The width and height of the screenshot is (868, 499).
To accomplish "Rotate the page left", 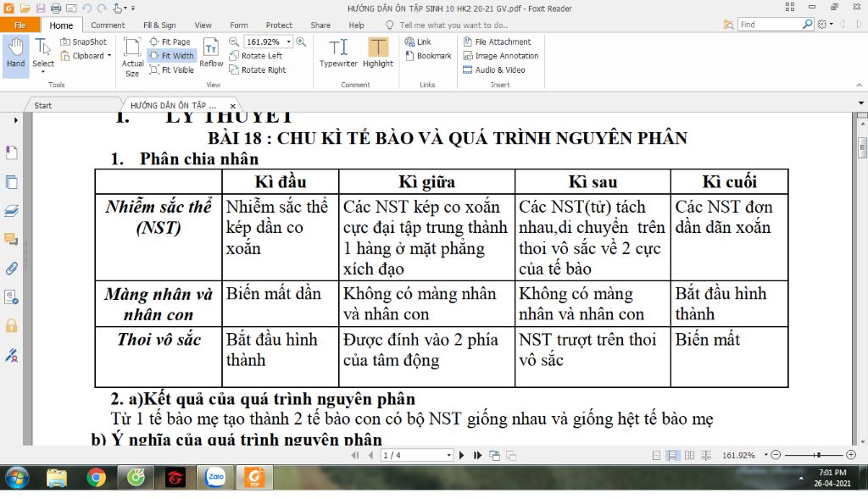I will tap(256, 56).
